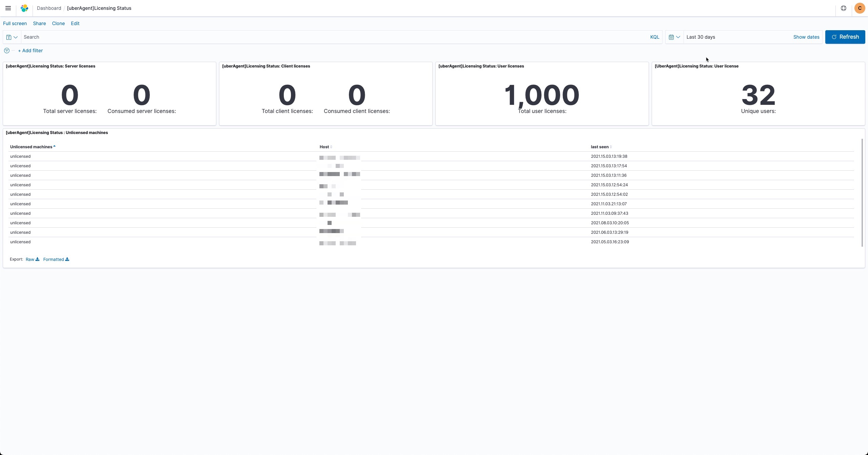The width and height of the screenshot is (868, 455).
Task: Focus the Search query input field
Action: pos(332,37)
